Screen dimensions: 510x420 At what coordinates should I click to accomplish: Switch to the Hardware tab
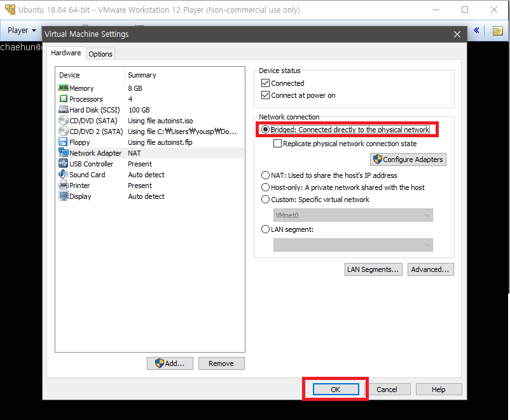[x=66, y=53]
